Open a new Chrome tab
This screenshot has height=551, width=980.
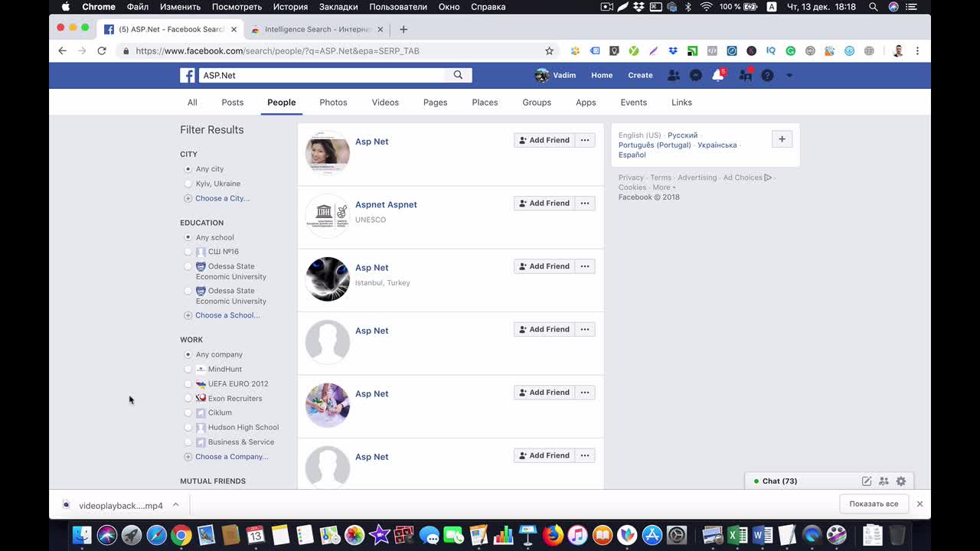pyautogui.click(x=403, y=29)
